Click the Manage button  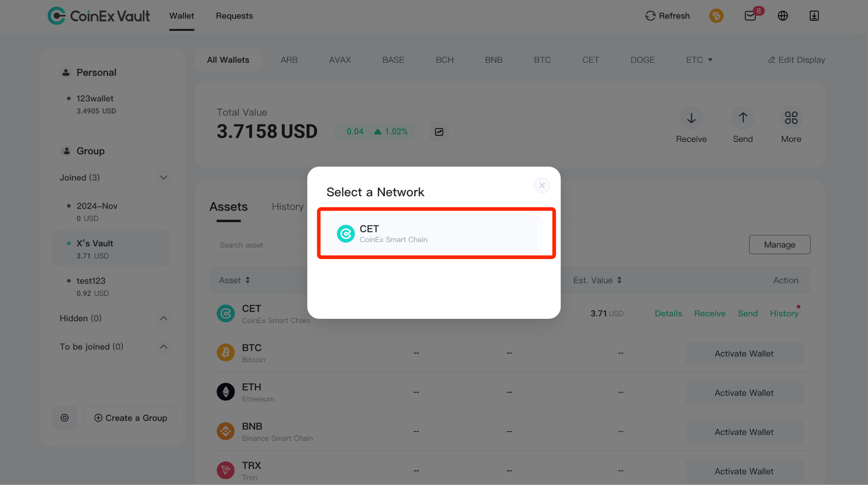(x=780, y=245)
